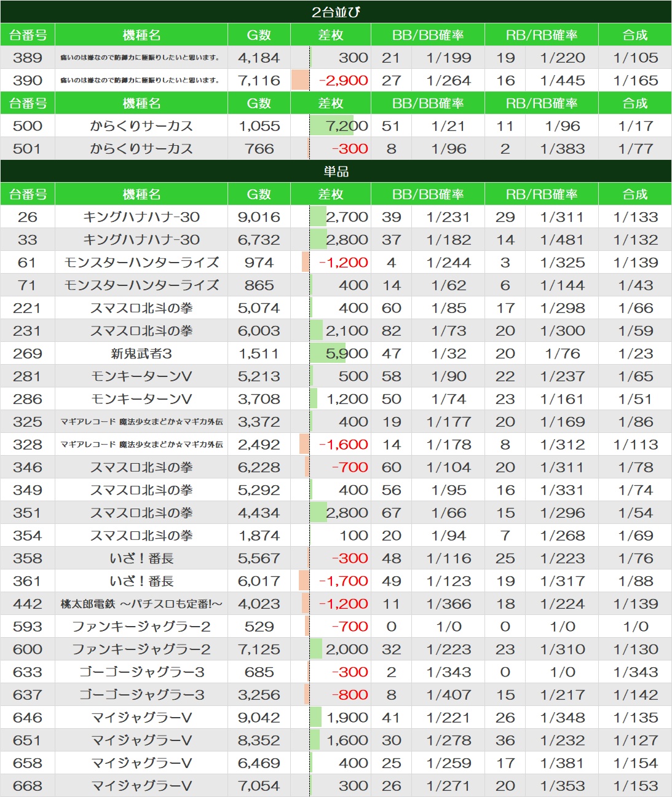
Task: Select machine number 325 cell
Action: 28,422
